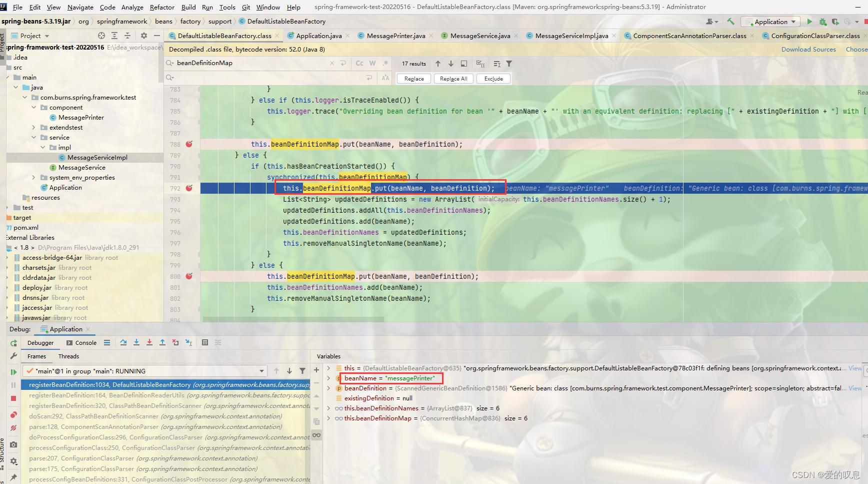Screen dimensions: 868x484
Task: Rerun the Application with circular arrow icon
Action: click(13, 342)
